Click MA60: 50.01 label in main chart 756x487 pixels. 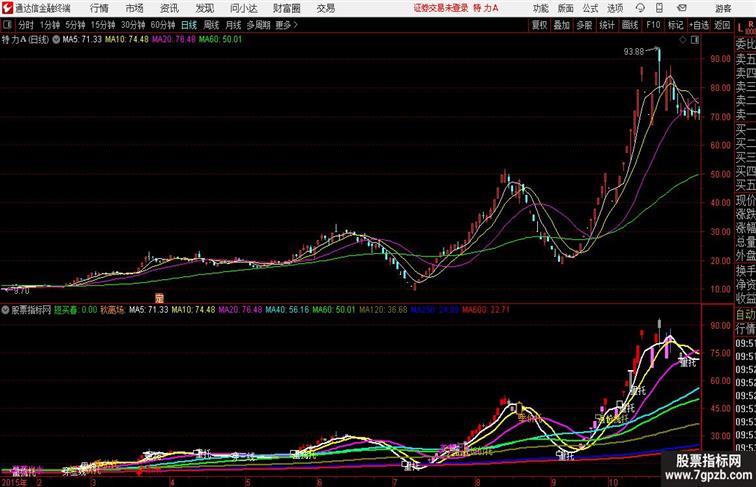click(x=220, y=40)
